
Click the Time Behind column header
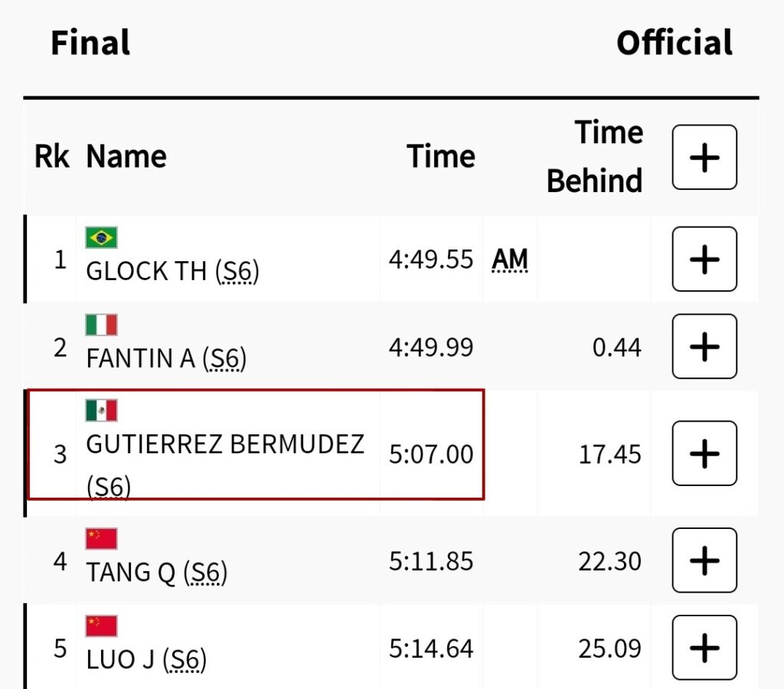click(595, 157)
